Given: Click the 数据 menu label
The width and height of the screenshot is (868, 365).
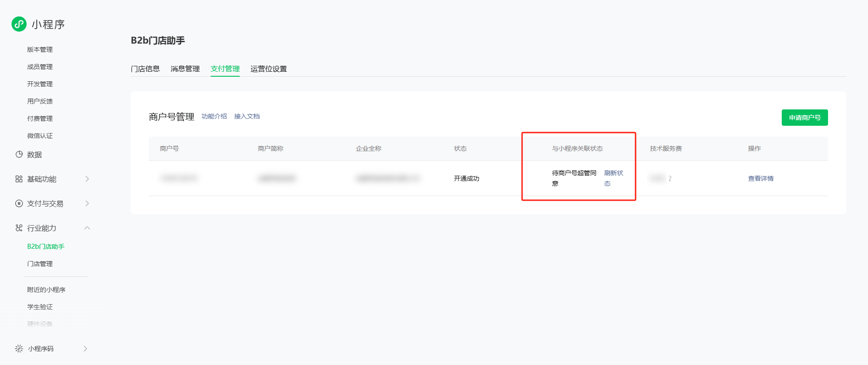Looking at the screenshot, I should 35,154.
